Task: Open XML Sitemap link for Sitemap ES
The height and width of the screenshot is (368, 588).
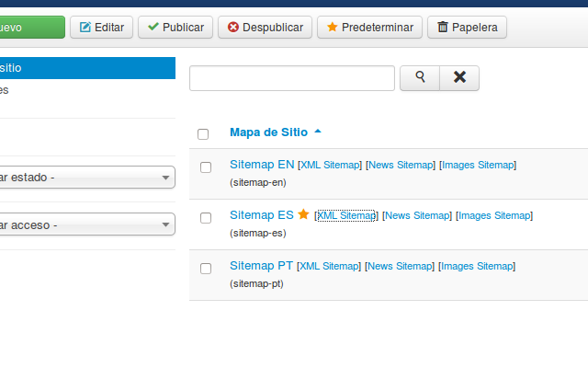Action: [x=346, y=215]
